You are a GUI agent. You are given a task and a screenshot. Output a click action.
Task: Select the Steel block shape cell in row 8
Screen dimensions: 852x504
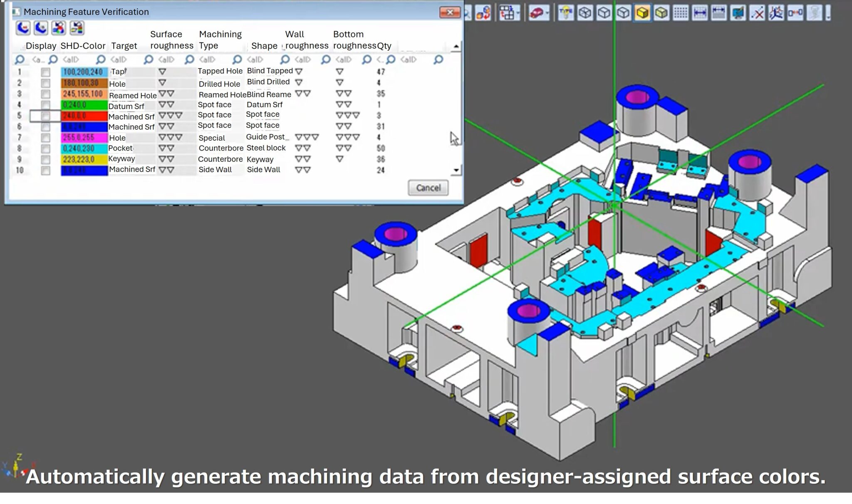click(x=266, y=148)
